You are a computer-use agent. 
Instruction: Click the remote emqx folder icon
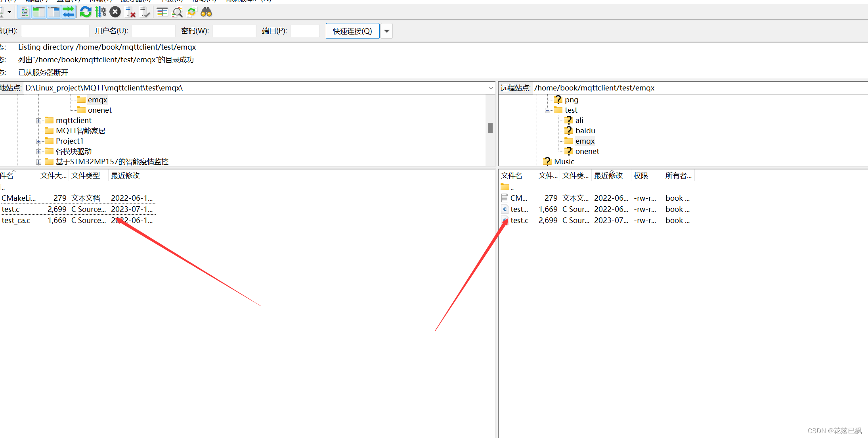tap(569, 141)
